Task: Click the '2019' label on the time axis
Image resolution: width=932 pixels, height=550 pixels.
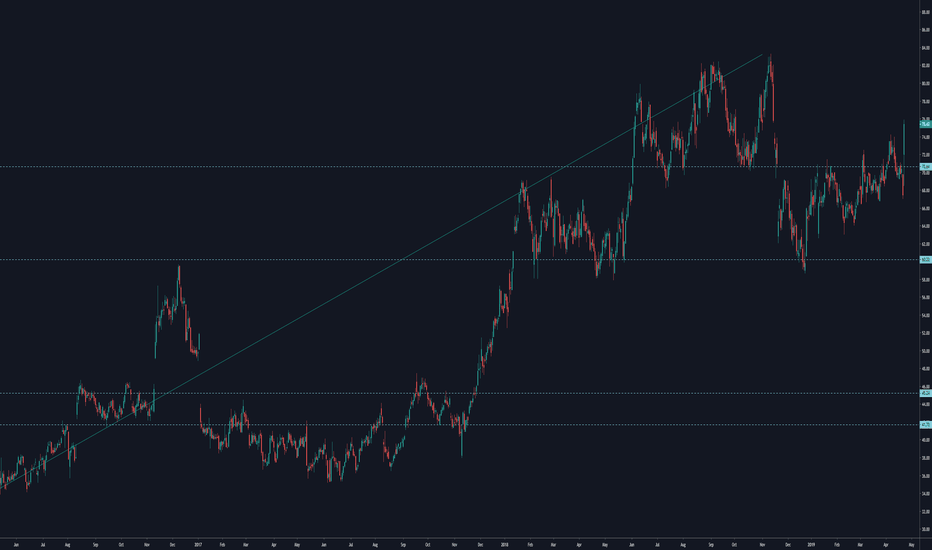Action: pyautogui.click(x=811, y=544)
